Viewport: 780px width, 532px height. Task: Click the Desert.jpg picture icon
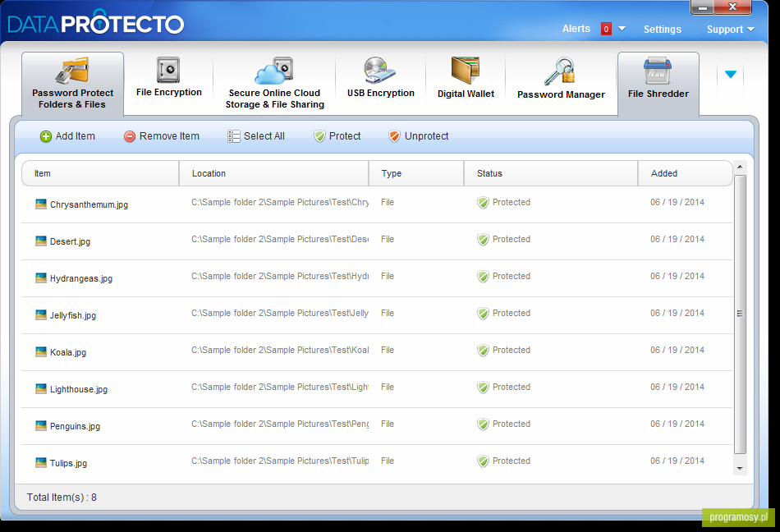click(x=41, y=241)
